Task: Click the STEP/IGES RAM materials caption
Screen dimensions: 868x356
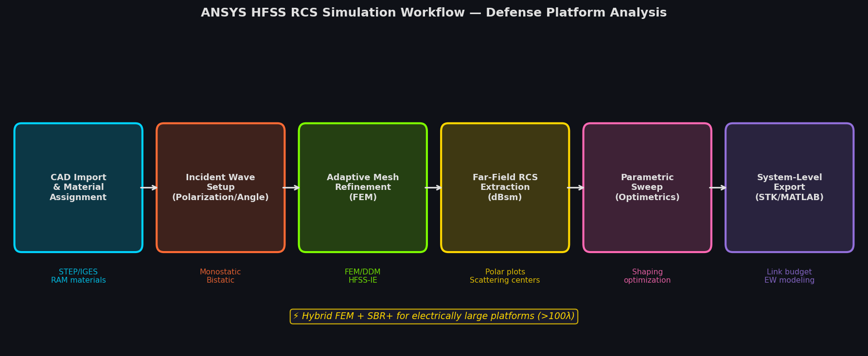Action: [78, 276]
